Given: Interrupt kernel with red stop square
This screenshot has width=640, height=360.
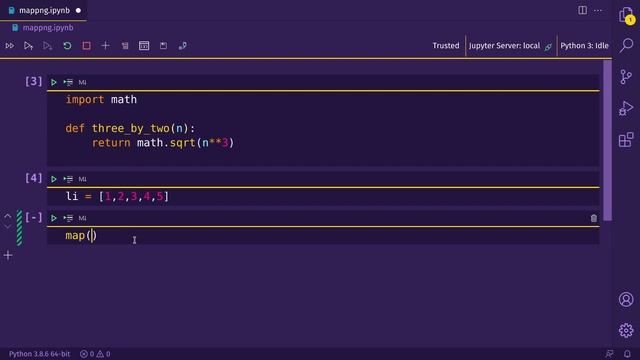Looking at the screenshot, I should pyautogui.click(x=87, y=46).
